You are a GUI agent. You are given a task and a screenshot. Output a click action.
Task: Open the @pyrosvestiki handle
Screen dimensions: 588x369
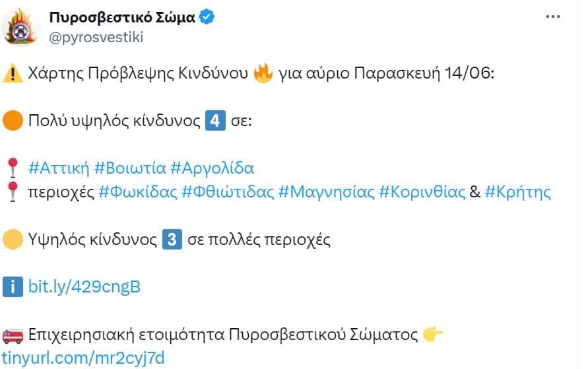96,38
